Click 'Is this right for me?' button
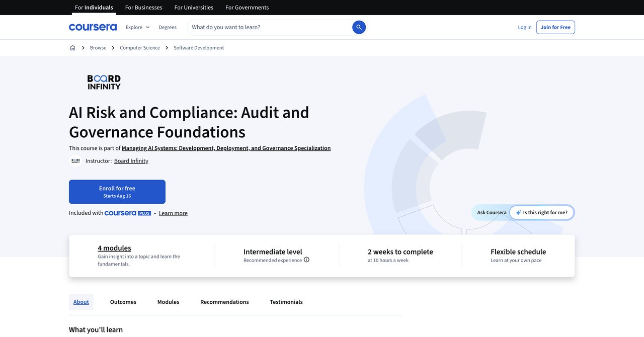The height and width of the screenshot is (337, 644). click(542, 213)
